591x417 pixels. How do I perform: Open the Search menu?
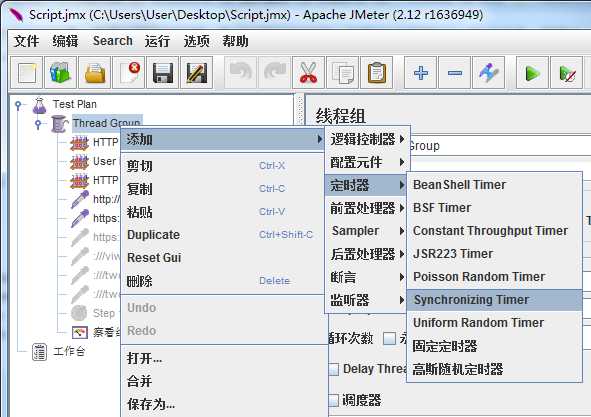pos(113,41)
